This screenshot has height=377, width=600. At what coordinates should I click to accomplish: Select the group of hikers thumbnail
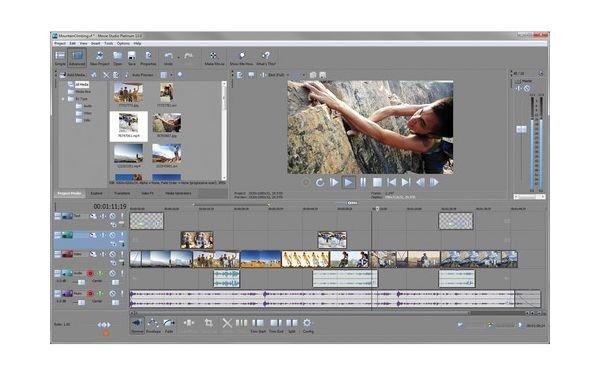pos(129,94)
